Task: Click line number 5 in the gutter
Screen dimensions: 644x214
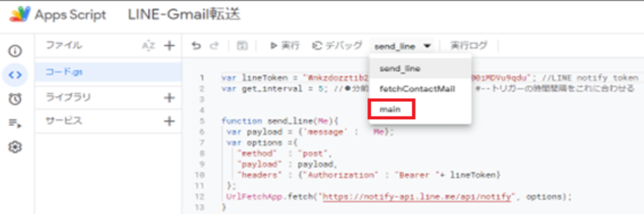Action: (x=203, y=121)
